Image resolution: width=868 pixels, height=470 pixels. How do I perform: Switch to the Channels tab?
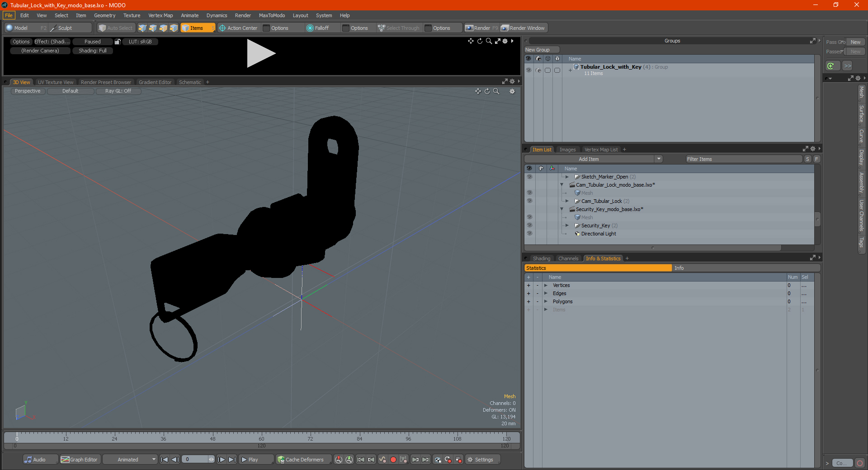(x=568, y=258)
